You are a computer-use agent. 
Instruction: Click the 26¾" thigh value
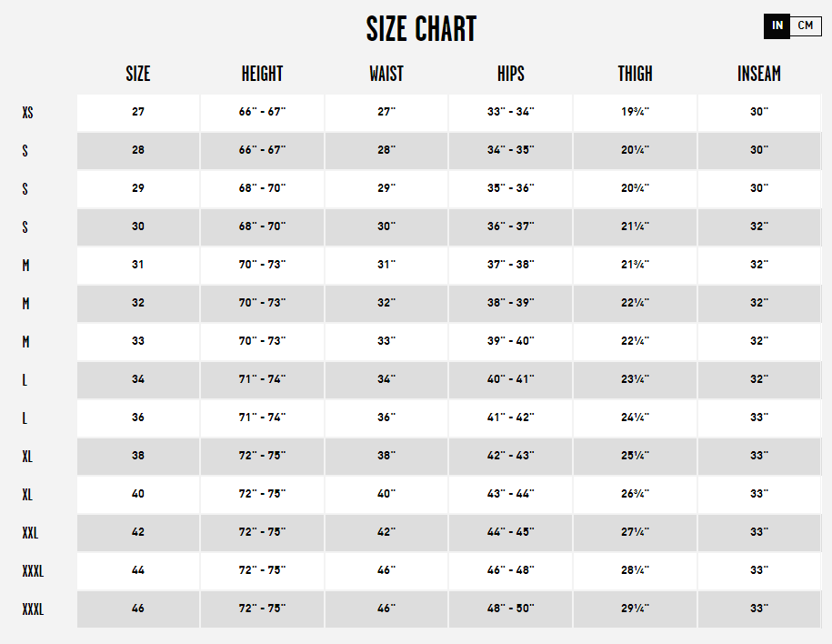pyautogui.click(x=636, y=495)
